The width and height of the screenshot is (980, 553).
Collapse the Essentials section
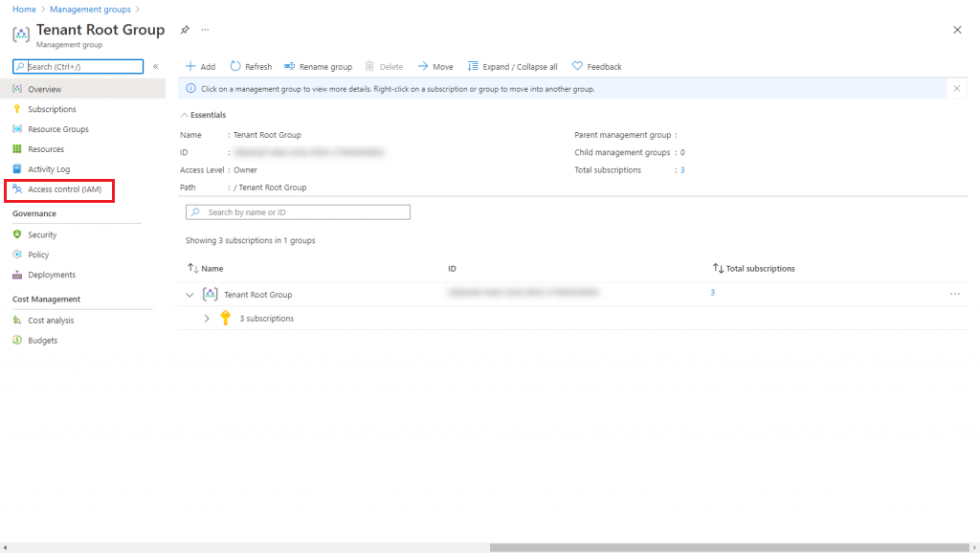click(185, 115)
